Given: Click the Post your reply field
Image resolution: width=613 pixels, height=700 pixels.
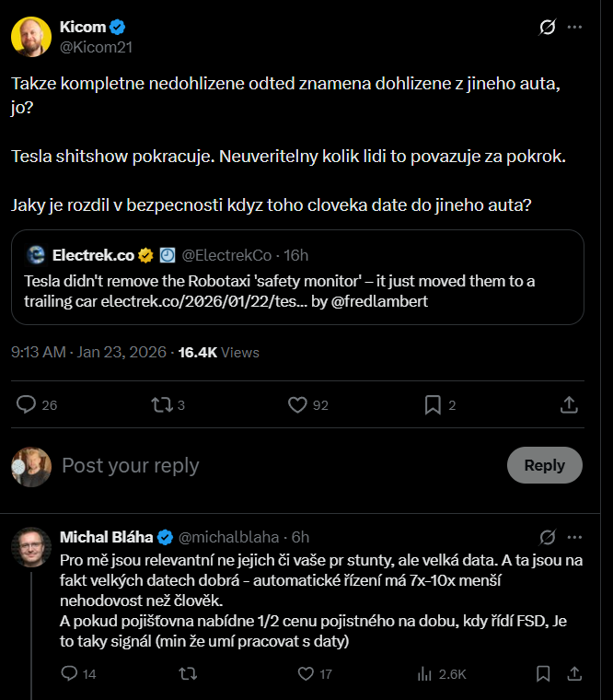Looking at the screenshot, I should click(276, 465).
